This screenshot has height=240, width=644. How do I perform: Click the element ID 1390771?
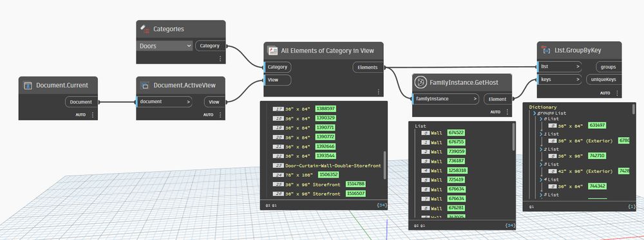tap(326, 127)
